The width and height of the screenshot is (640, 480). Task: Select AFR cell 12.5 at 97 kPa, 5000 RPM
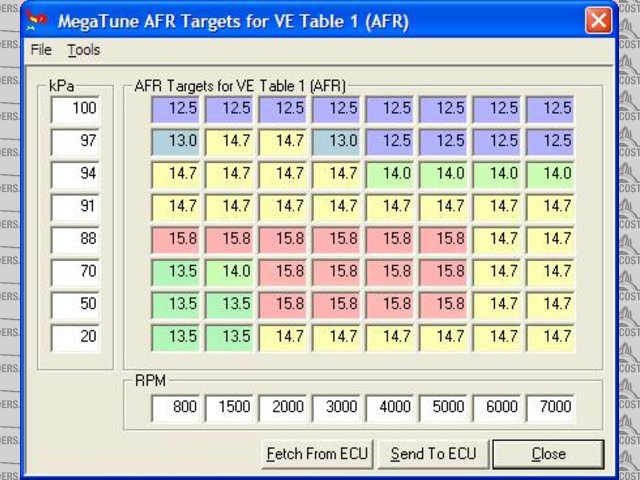443,142
